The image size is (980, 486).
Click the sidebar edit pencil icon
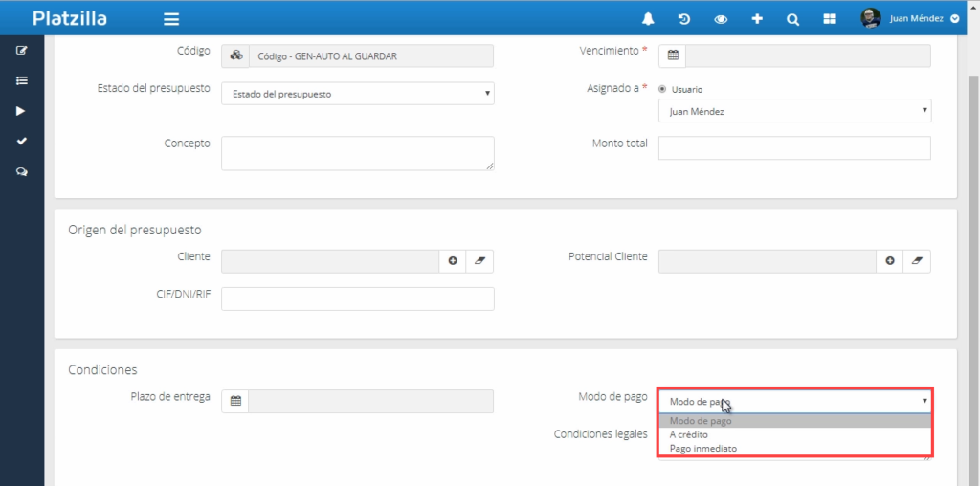22,50
